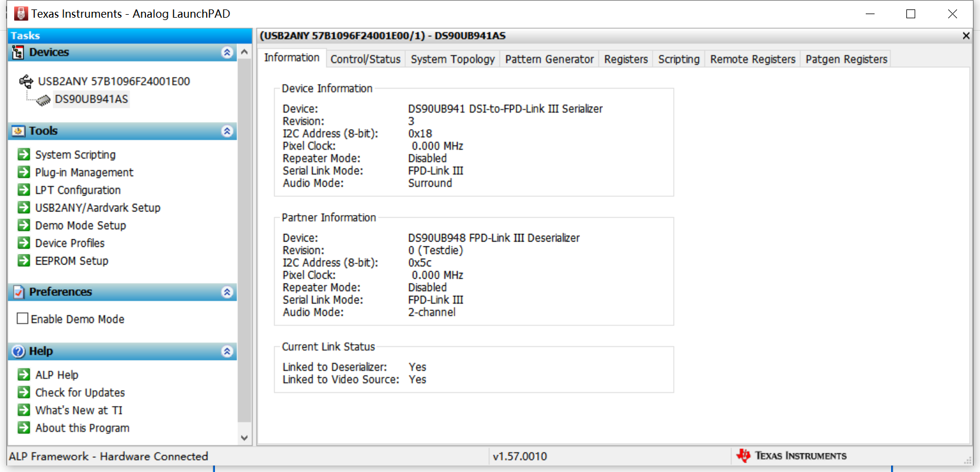Viewport: 980px width, 472px height.
Task: Click the partner I2C address value 0x5c
Action: (420, 263)
